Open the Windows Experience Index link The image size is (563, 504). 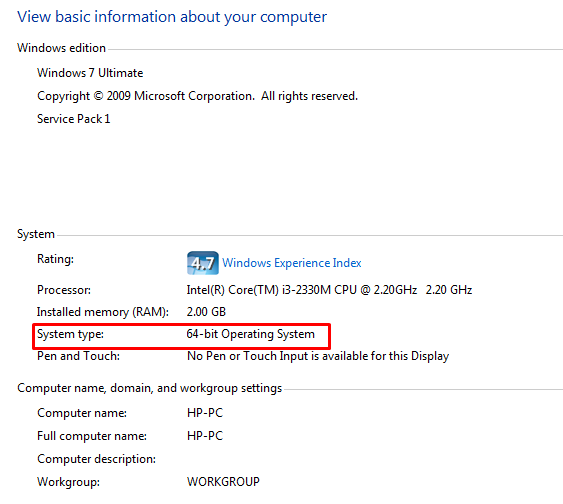coord(292,263)
